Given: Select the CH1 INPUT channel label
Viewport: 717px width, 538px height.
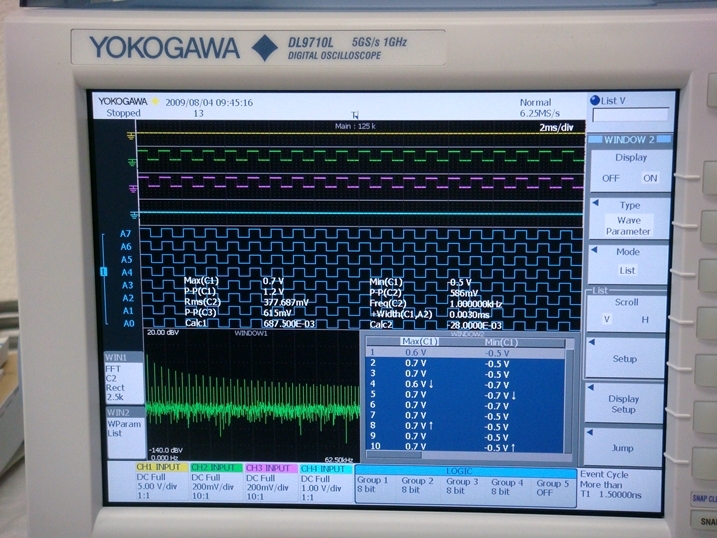Looking at the screenshot, I should point(159,467).
